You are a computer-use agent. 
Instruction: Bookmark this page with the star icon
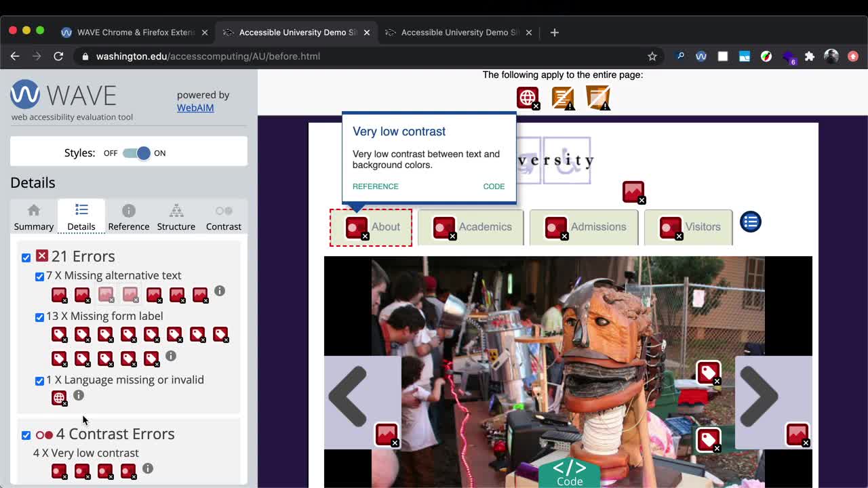(652, 56)
